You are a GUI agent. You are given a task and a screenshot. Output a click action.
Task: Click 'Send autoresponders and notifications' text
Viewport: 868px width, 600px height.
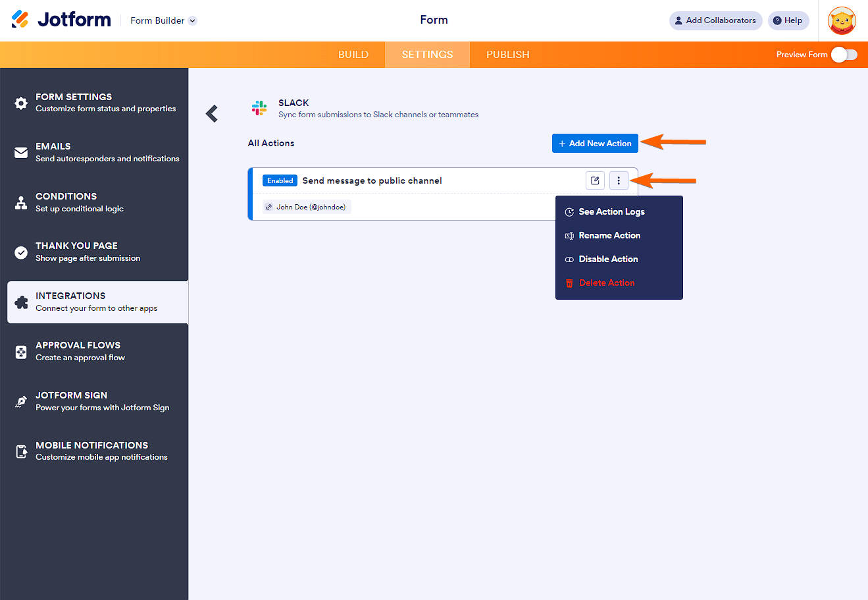click(x=107, y=159)
